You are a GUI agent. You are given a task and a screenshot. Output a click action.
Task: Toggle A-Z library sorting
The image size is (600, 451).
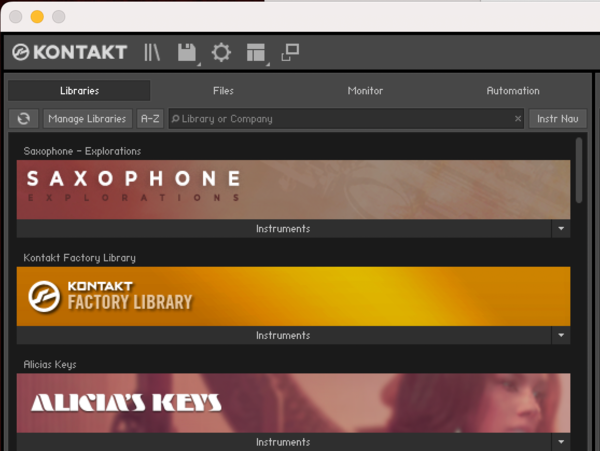click(150, 119)
